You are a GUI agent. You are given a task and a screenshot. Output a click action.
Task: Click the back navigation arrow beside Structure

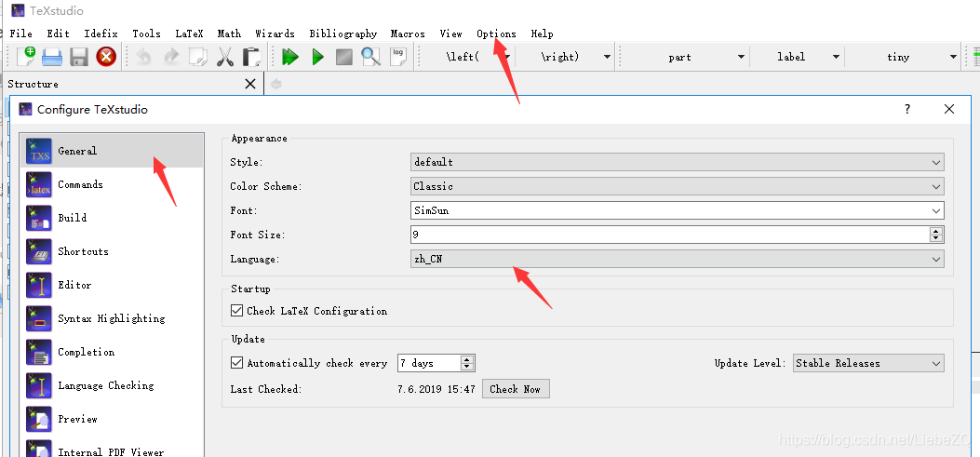pos(275,84)
